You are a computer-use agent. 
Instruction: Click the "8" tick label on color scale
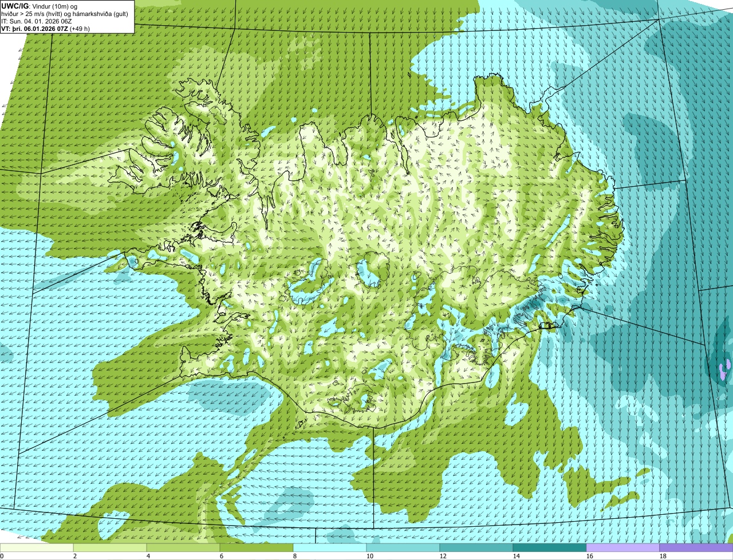point(295,556)
